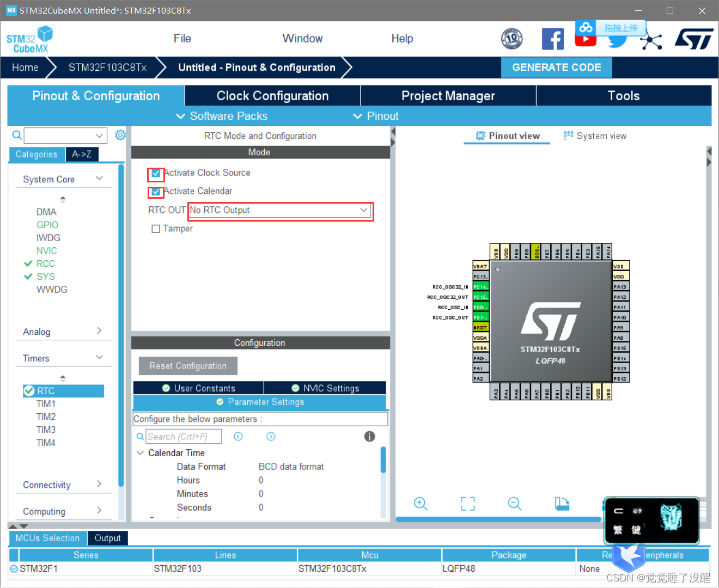Select RCC in System Core list
This screenshot has width=719, height=588.
coord(46,264)
